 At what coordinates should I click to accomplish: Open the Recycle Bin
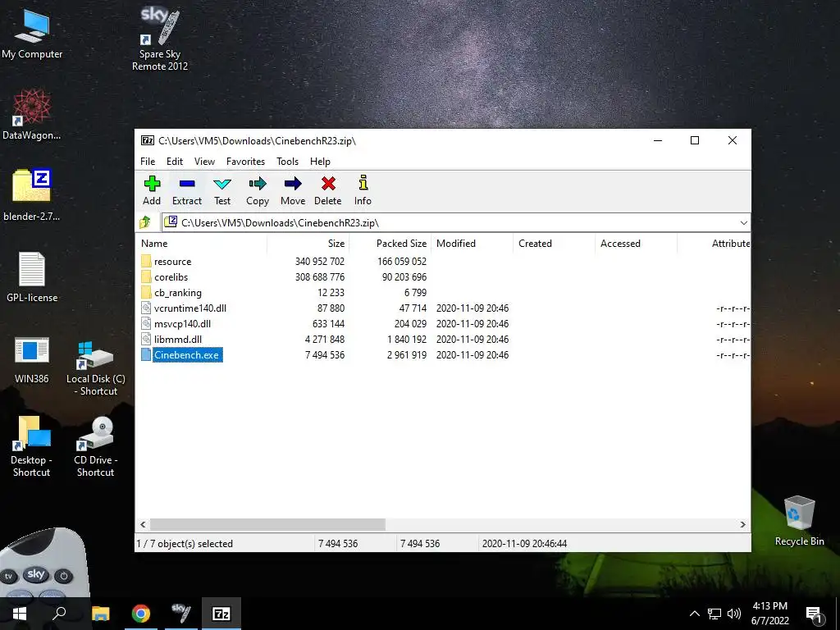[x=799, y=521]
